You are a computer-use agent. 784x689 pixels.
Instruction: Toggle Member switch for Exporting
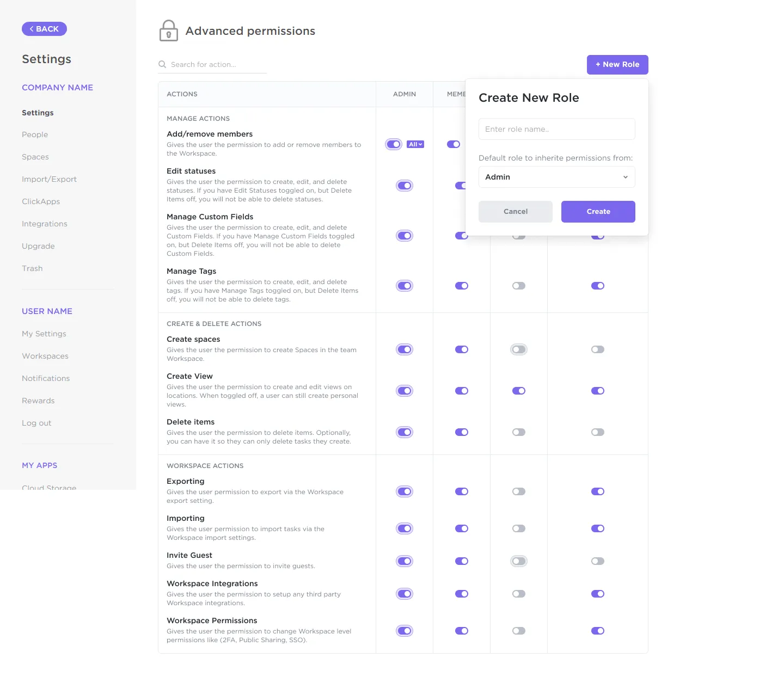tap(462, 491)
